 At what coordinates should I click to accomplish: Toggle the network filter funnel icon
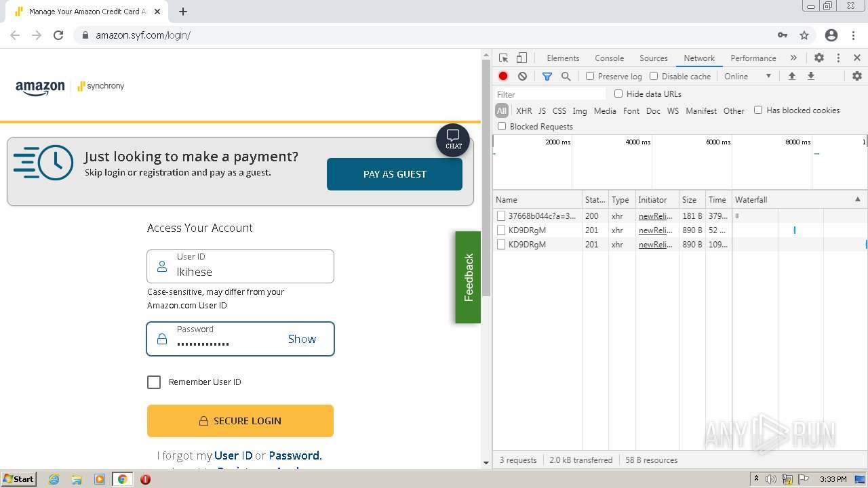547,77
